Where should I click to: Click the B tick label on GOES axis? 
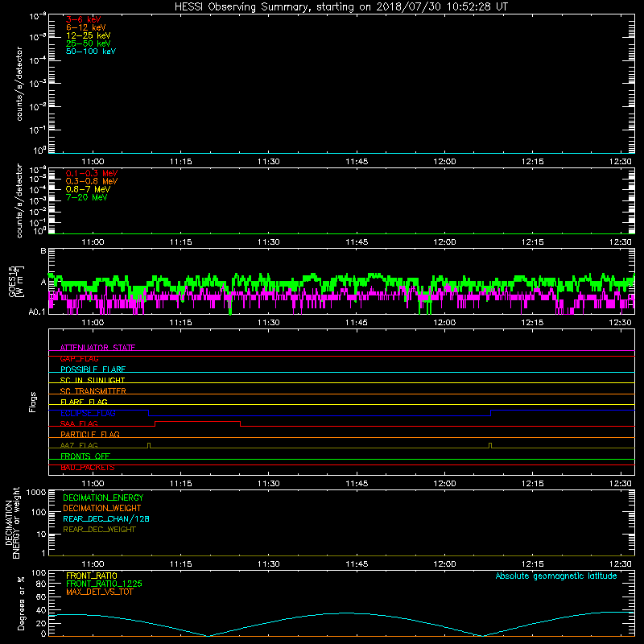(43, 250)
